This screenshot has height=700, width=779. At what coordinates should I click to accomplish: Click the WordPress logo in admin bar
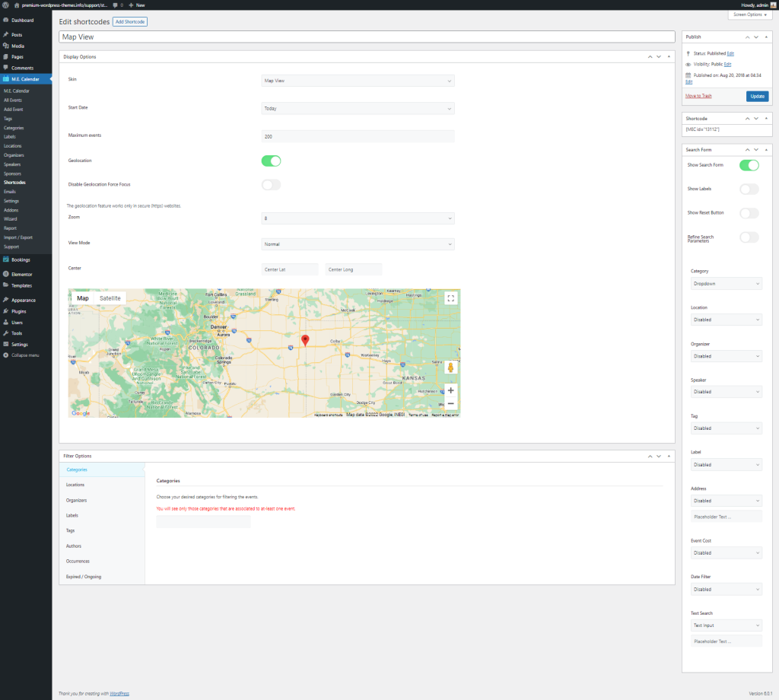pos(7,4)
